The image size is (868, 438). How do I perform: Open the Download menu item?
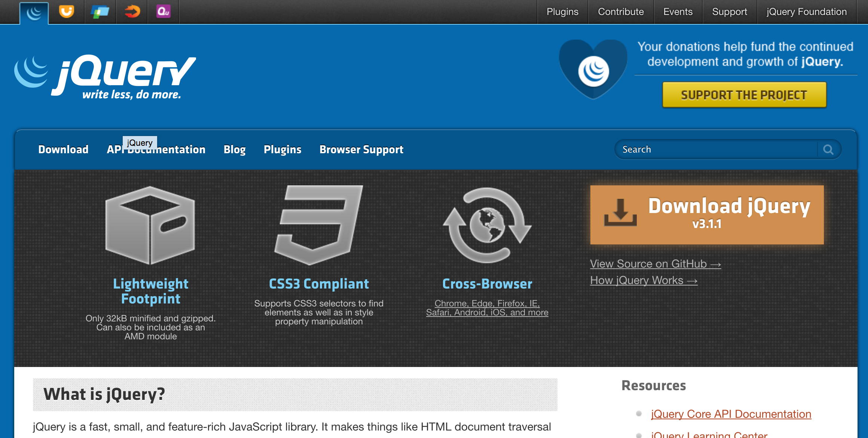pos(63,149)
